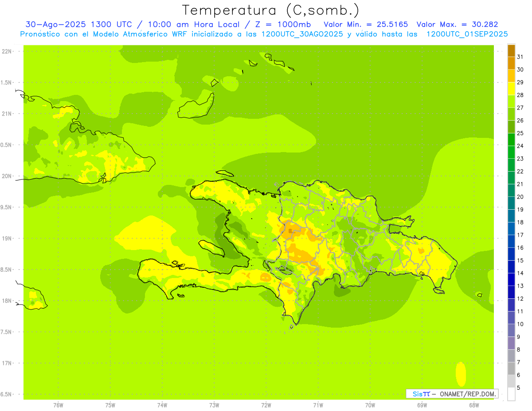Click the "71W" longitude axis label

[x=318, y=405]
